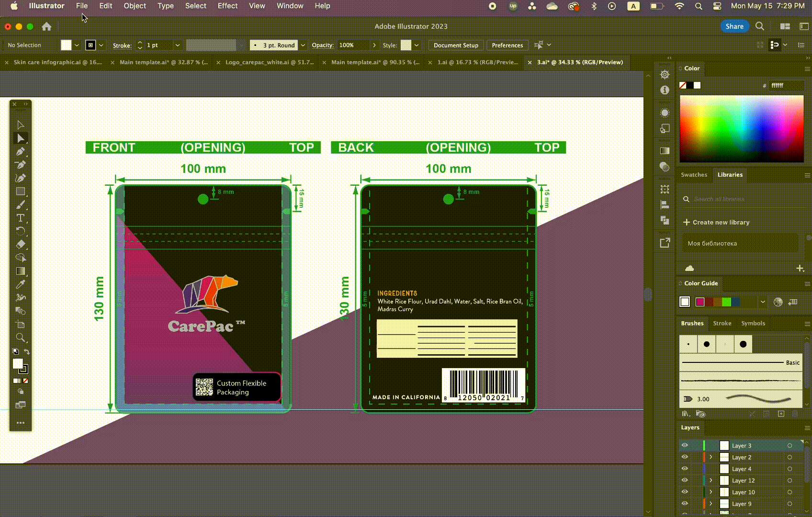Click the Share button

[x=734, y=26]
